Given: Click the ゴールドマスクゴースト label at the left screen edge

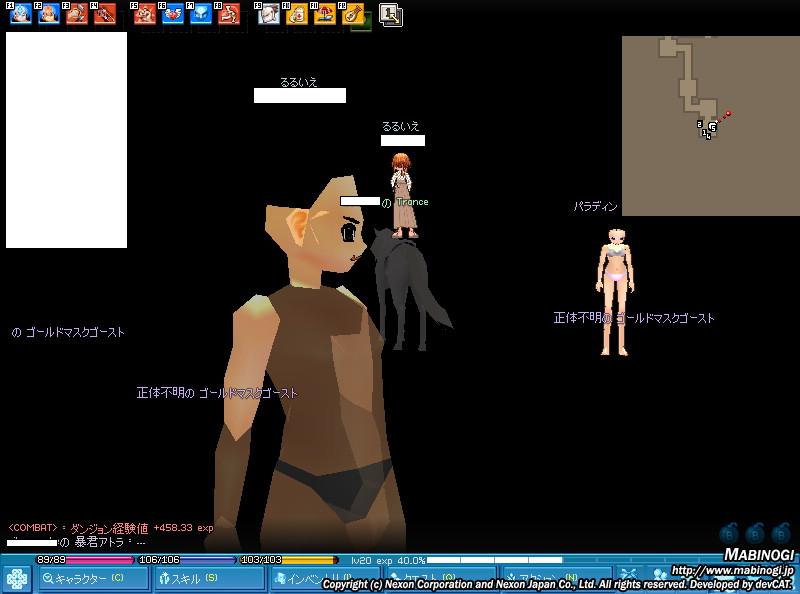Looking at the screenshot, I should (68, 332).
